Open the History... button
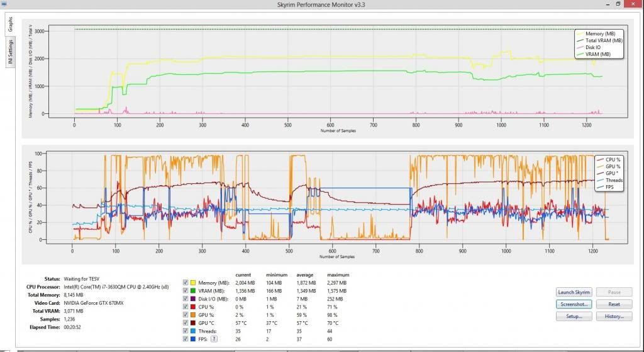Image resolution: width=644 pixels, height=352 pixels. (614, 316)
